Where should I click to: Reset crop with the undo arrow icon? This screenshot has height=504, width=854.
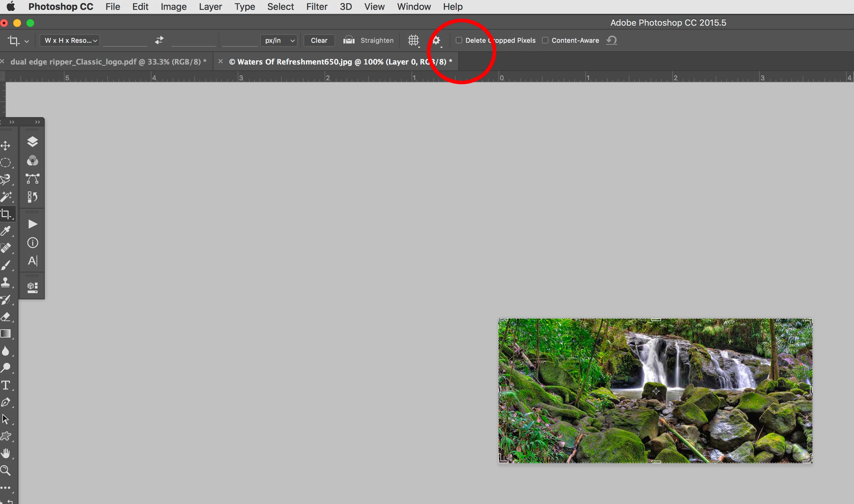click(611, 40)
